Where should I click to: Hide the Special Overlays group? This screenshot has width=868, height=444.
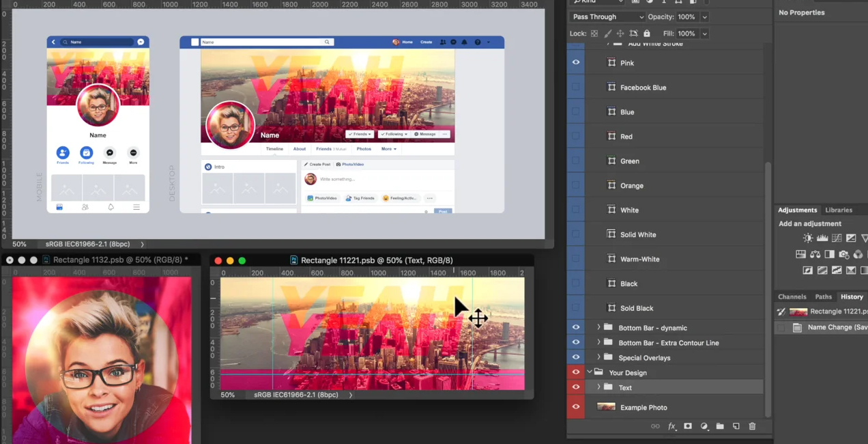[x=576, y=357]
